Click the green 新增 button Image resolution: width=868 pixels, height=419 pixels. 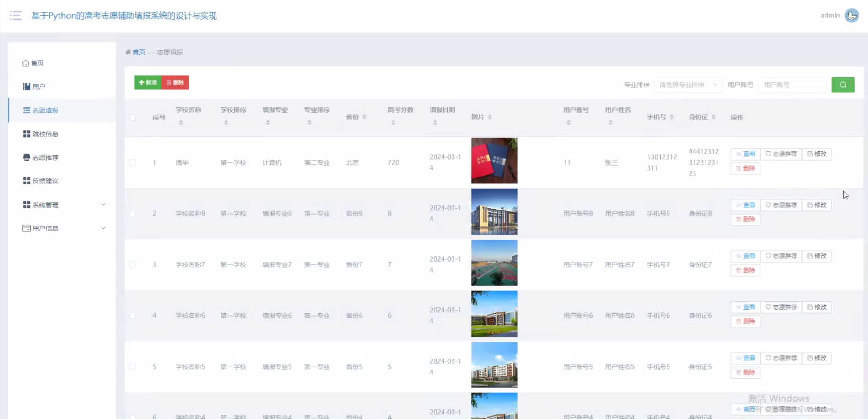(147, 82)
